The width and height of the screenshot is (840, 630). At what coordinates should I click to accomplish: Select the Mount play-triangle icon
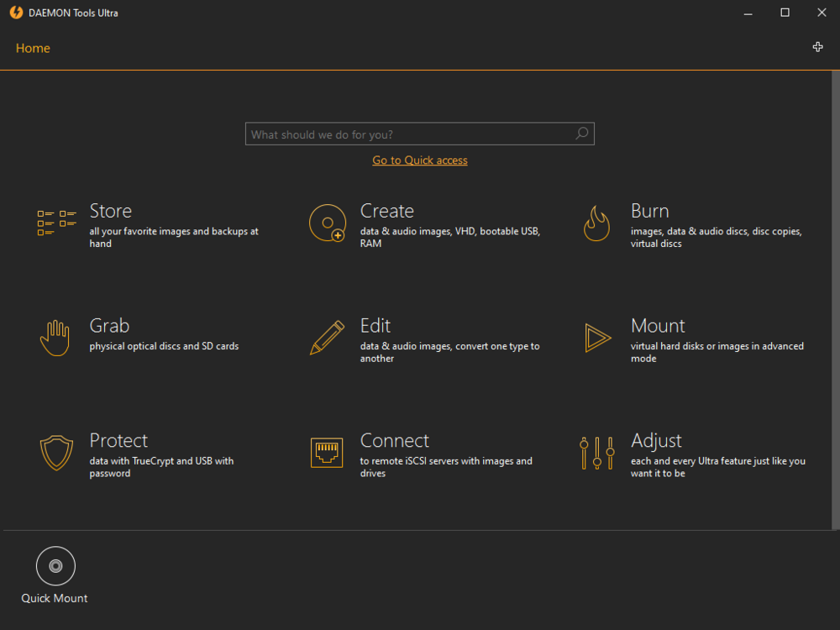(x=597, y=338)
